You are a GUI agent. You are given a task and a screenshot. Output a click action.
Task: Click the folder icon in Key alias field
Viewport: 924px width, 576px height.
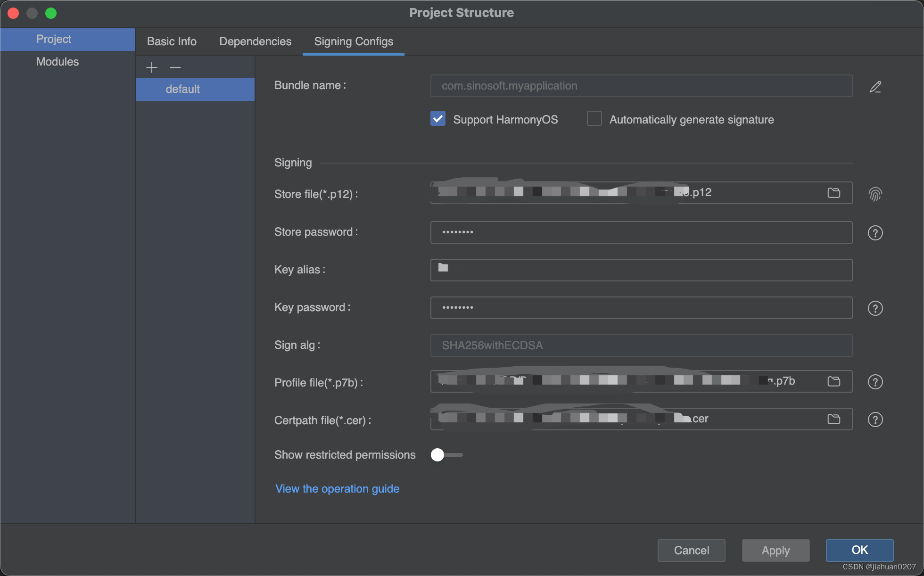443,268
